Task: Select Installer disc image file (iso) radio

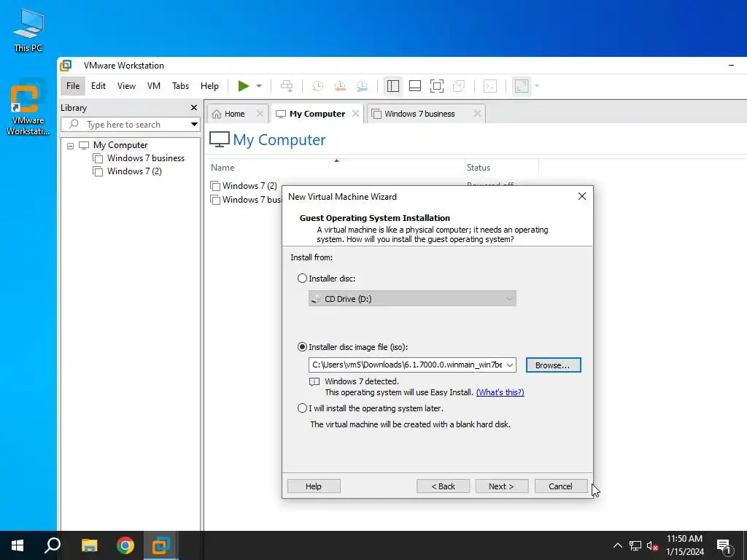Action: tap(302, 346)
